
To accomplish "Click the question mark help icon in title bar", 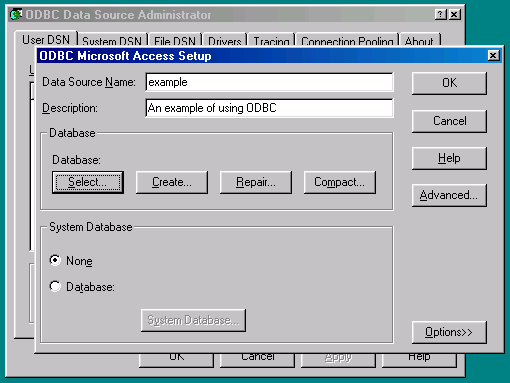I will click(440, 14).
